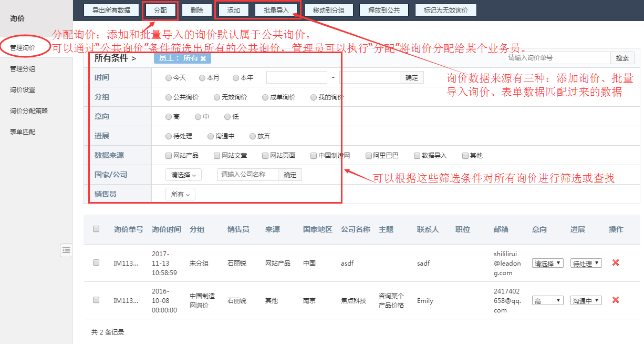Click the 标记为无效询价 button
The height and width of the screenshot is (344, 644).
(x=447, y=10)
